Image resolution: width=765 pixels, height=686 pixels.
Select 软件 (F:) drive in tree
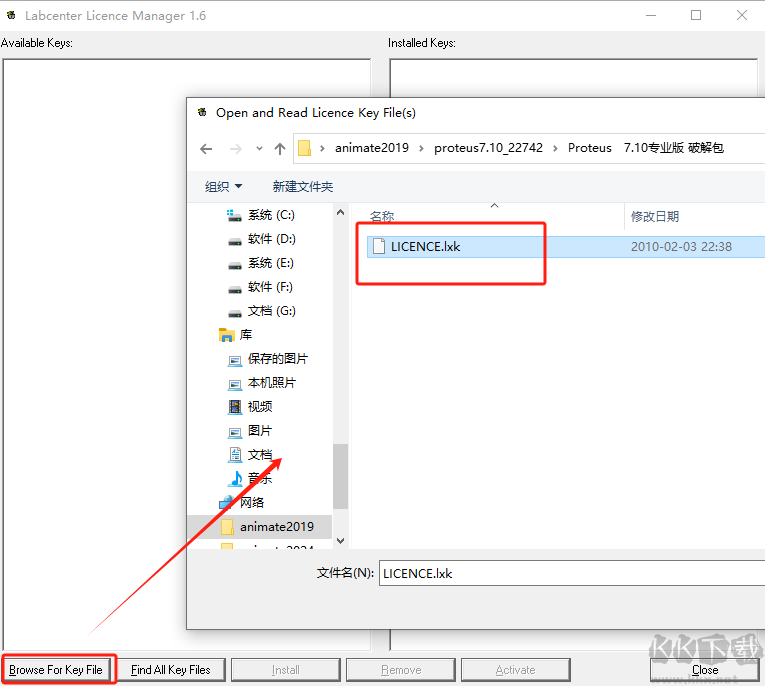260,287
